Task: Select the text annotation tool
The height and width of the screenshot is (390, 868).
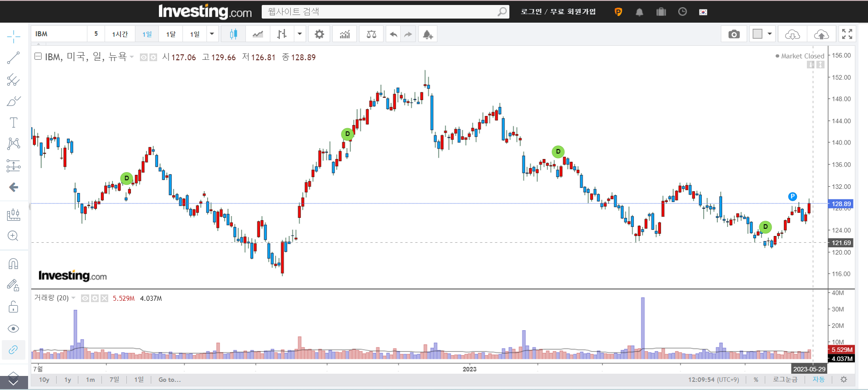Action: click(14, 123)
